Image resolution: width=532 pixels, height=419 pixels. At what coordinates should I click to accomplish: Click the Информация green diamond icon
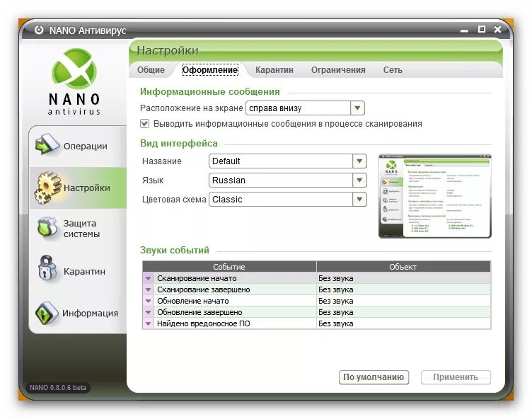[47, 313]
